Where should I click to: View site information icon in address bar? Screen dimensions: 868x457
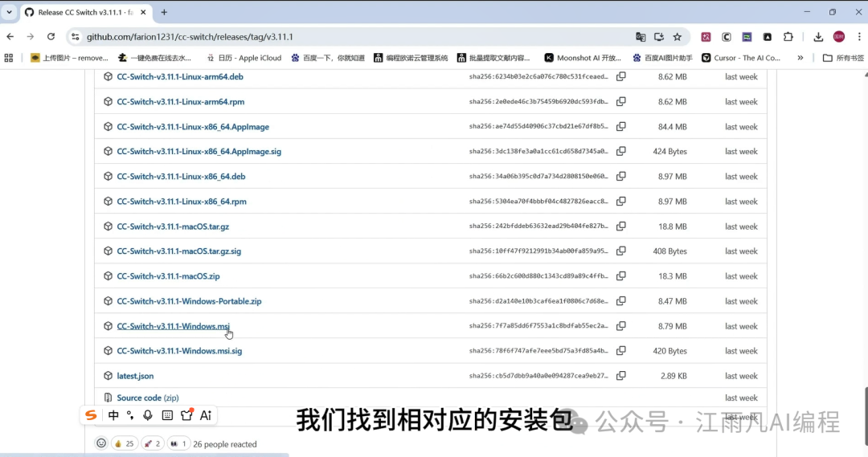pyautogui.click(x=76, y=37)
